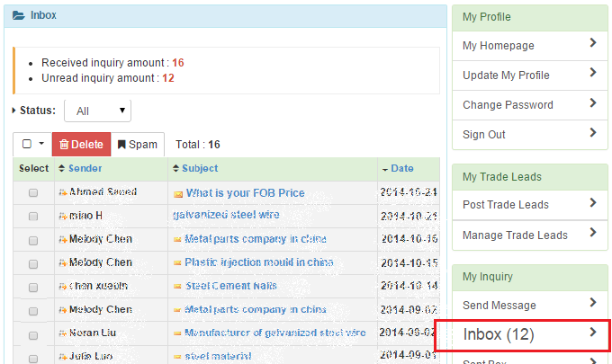Toggle the select-all checkbox in toolbar
The image size is (612, 364).
[x=27, y=144]
